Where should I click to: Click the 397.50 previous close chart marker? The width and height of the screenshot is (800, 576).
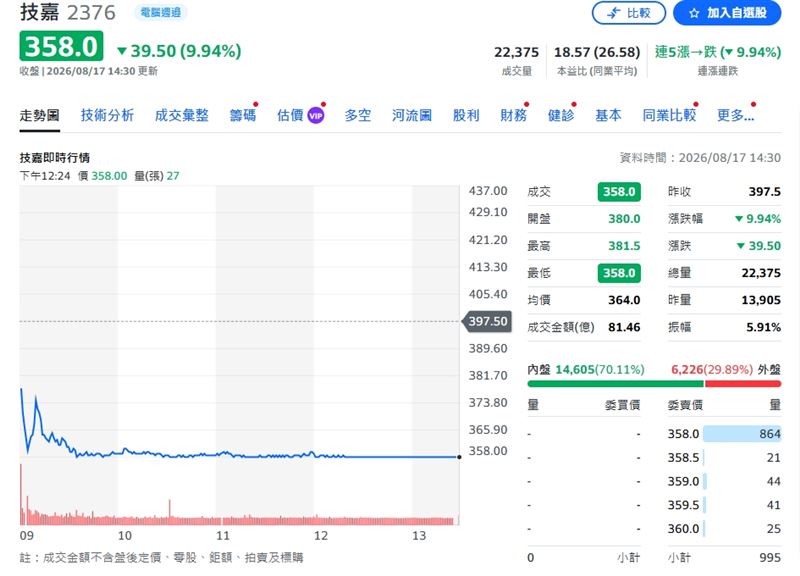click(x=486, y=321)
